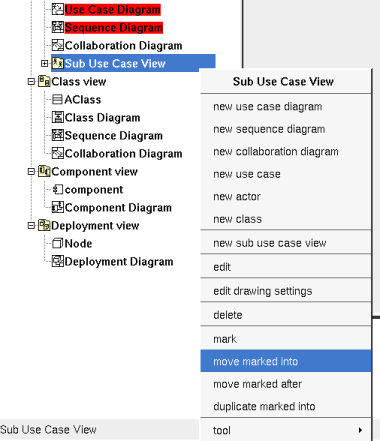This screenshot has height=441, width=380.
Task: Click the component element icon
Action: point(58,189)
